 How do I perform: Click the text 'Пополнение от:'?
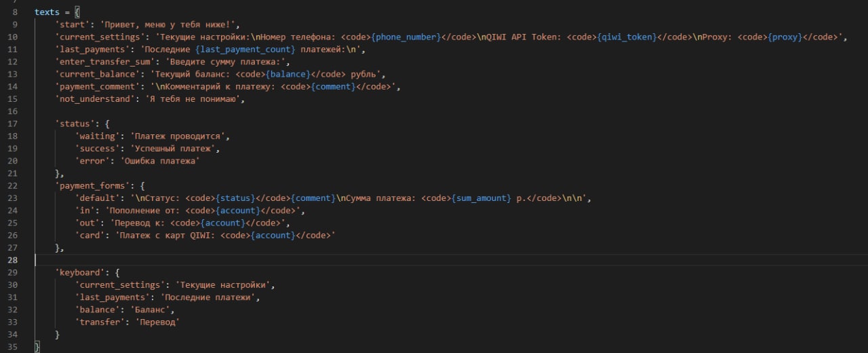click(x=144, y=210)
